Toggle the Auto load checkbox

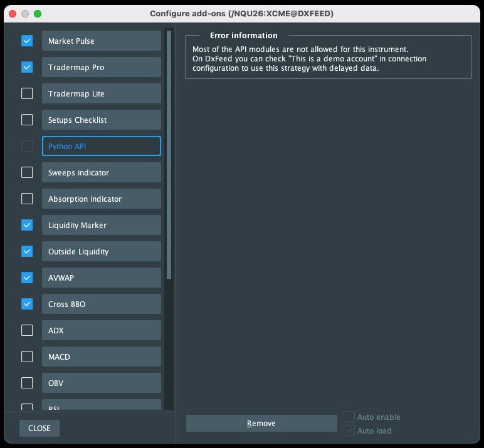[349, 430]
